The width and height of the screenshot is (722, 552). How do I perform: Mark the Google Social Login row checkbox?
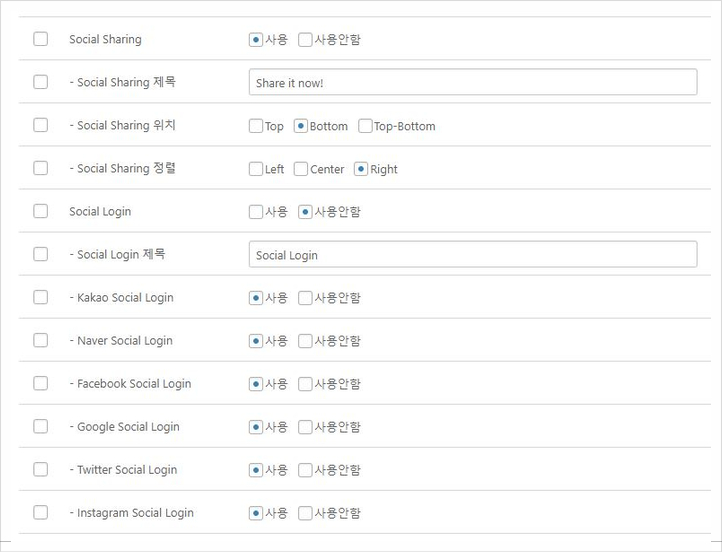pyautogui.click(x=40, y=426)
